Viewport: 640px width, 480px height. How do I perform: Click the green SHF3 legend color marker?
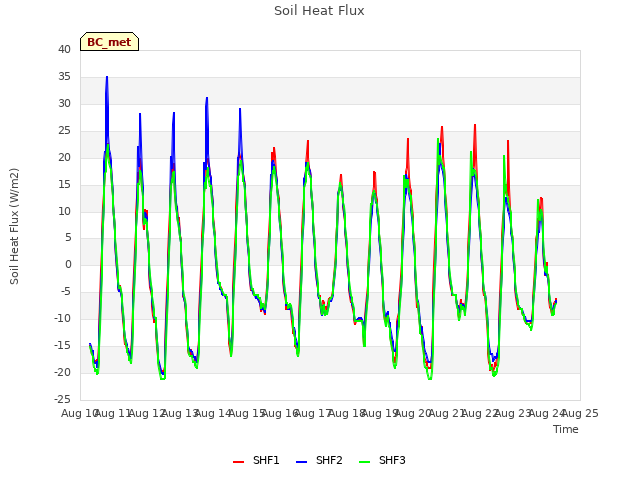(364, 462)
